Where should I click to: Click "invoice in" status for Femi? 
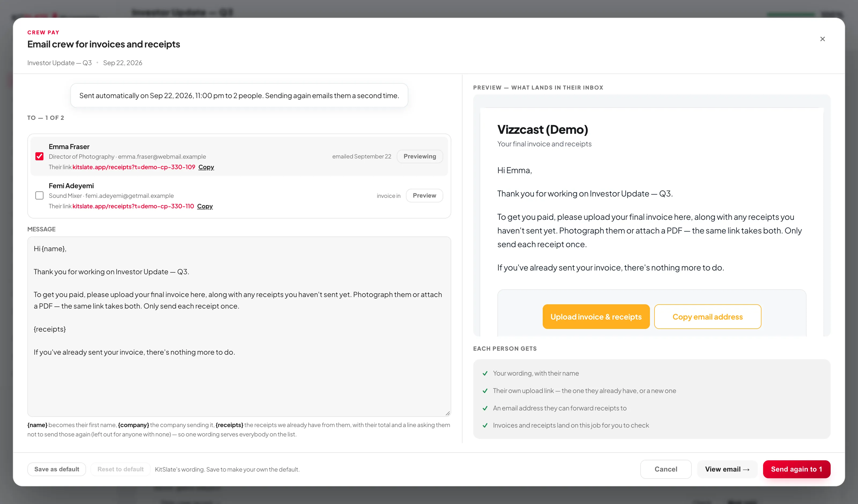click(x=389, y=196)
